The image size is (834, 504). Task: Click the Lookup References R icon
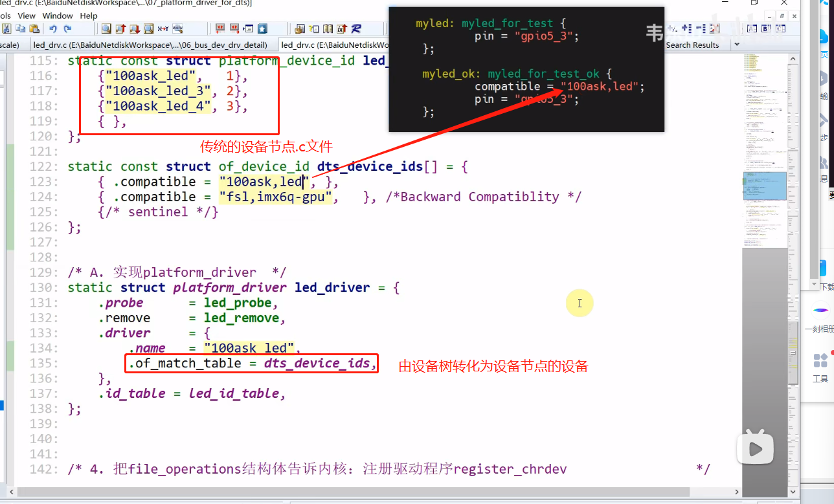click(x=356, y=28)
